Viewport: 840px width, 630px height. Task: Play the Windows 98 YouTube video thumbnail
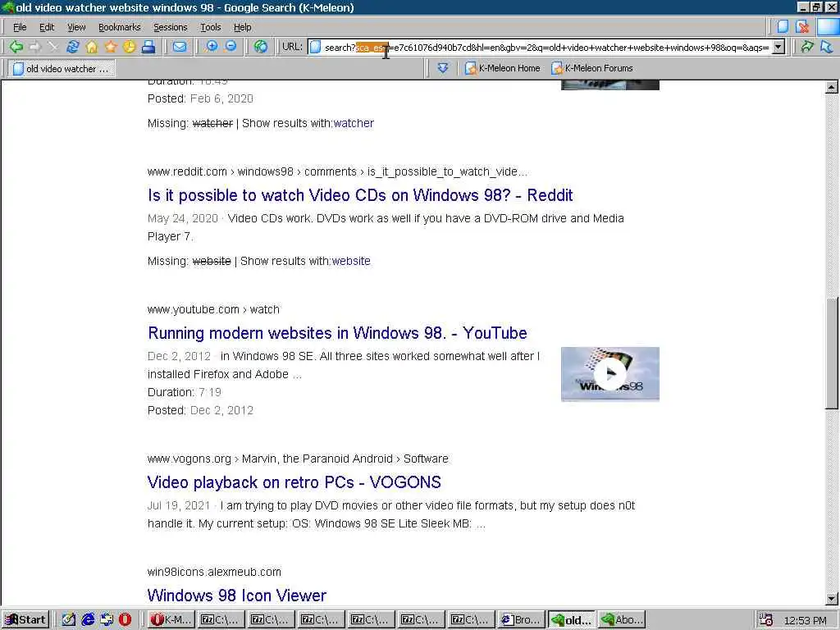(x=609, y=374)
